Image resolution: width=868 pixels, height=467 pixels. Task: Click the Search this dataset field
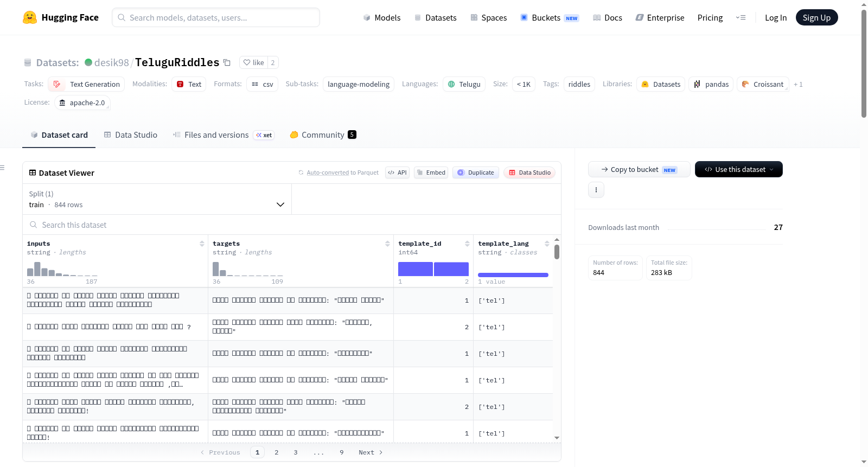(292, 225)
